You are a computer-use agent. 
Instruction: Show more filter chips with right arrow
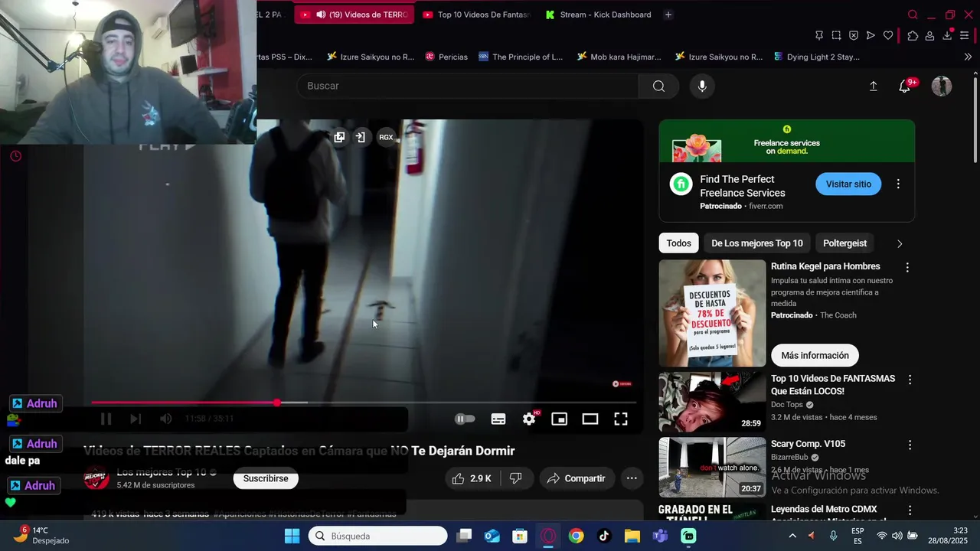click(900, 243)
